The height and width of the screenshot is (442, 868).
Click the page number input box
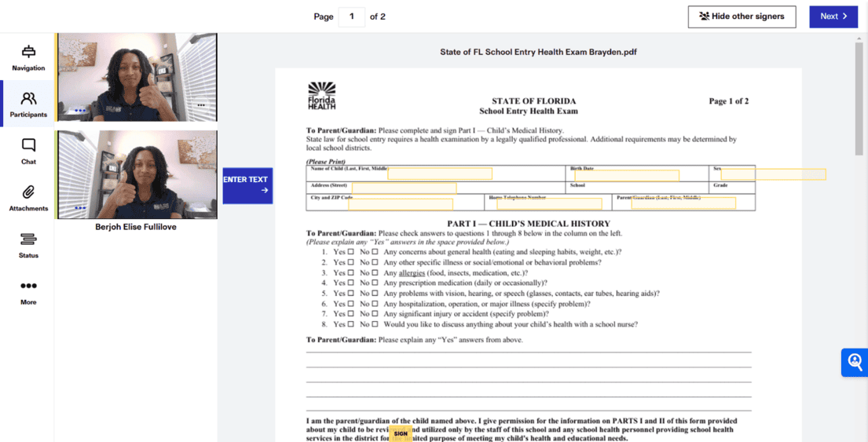coord(351,16)
